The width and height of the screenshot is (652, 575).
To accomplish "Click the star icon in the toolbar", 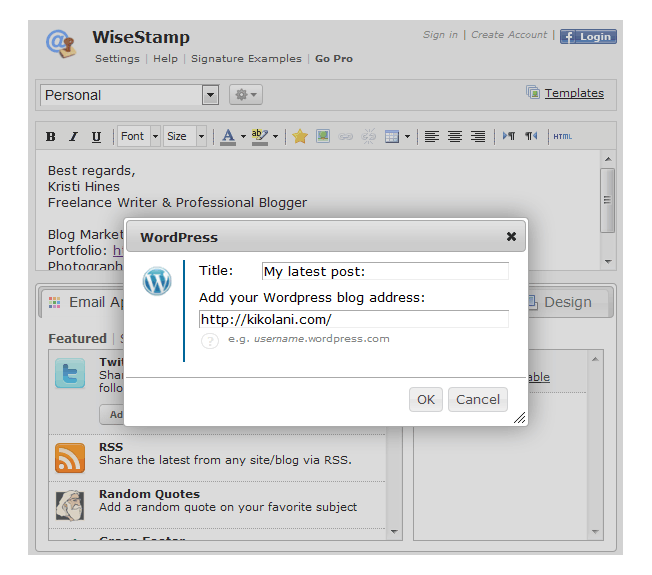I will point(300,136).
